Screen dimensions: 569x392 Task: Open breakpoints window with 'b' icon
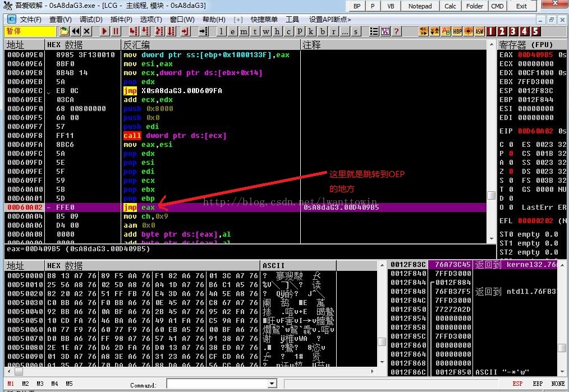click(322, 31)
